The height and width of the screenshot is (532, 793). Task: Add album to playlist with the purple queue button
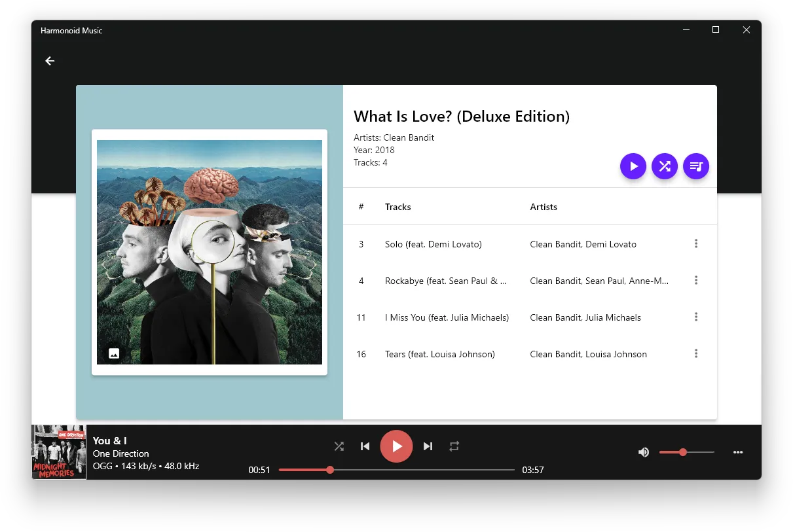click(696, 166)
